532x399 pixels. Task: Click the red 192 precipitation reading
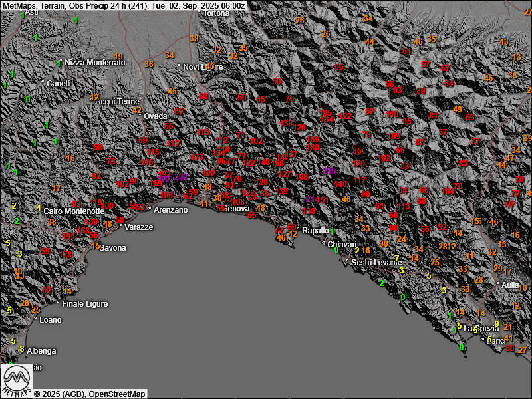tap(164, 174)
